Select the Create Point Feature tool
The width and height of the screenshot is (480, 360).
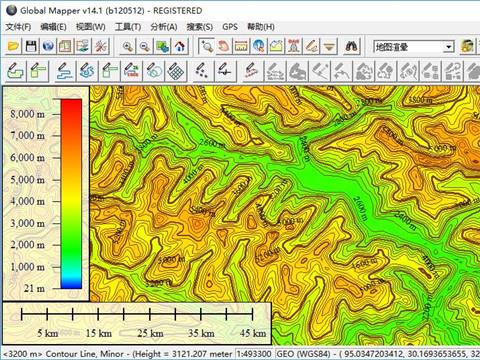[201, 71]
